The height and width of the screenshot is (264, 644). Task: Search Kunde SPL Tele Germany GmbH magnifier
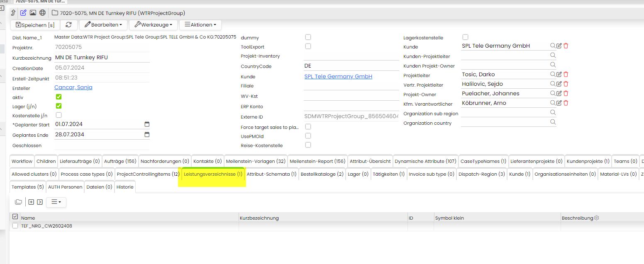click(x=553, y=46)
